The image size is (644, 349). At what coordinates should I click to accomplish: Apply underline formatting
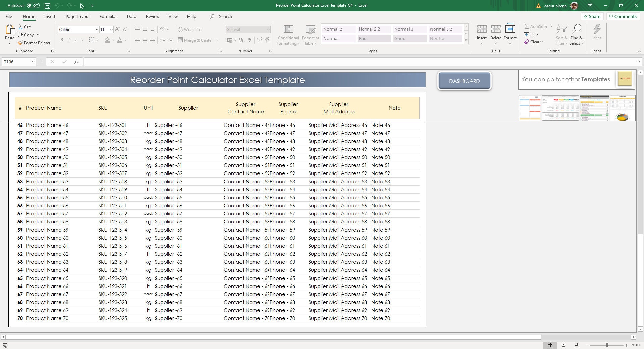(x=76, y=40)
